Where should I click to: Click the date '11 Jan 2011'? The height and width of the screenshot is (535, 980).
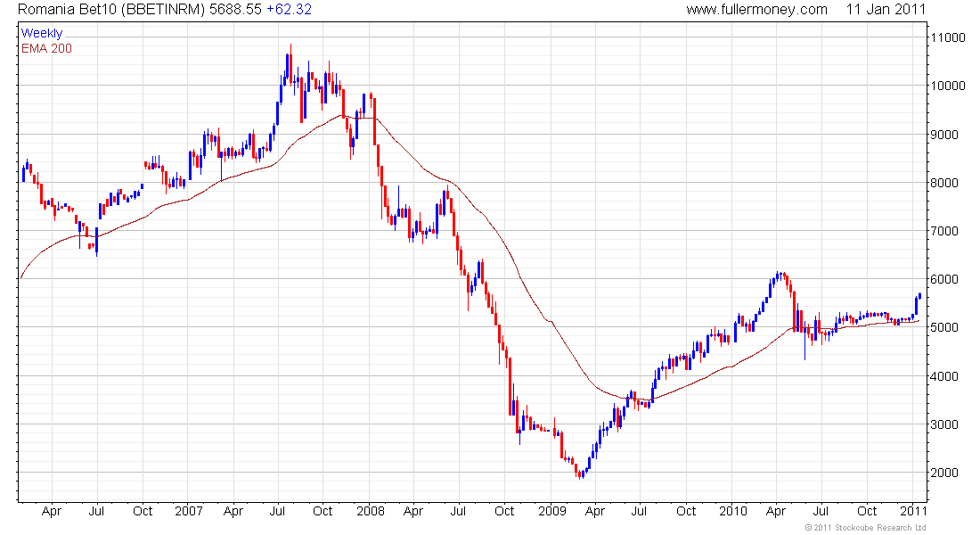[x=886, y=10]
